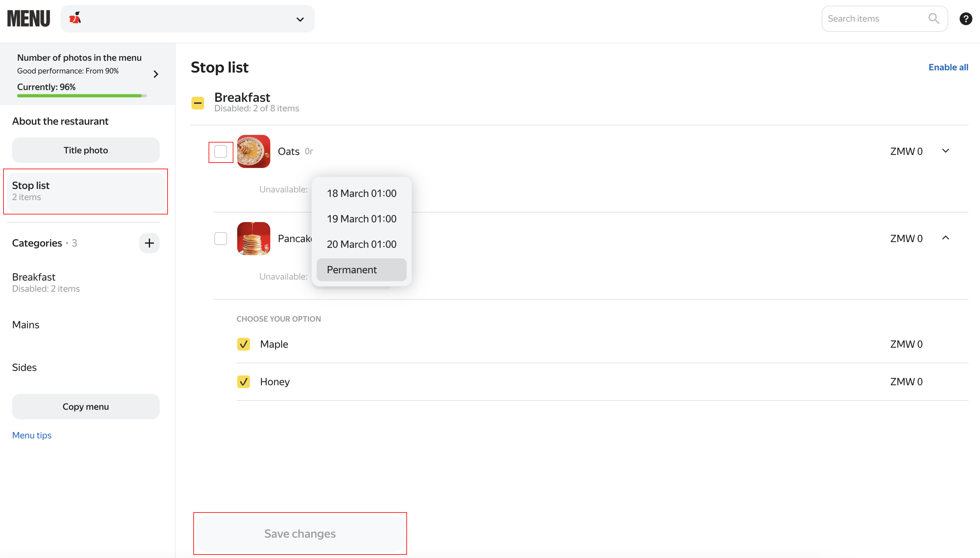Screen dimensions: 980x558
Task: Open the Oats dish thumbnail
Action: click(254, 151)
